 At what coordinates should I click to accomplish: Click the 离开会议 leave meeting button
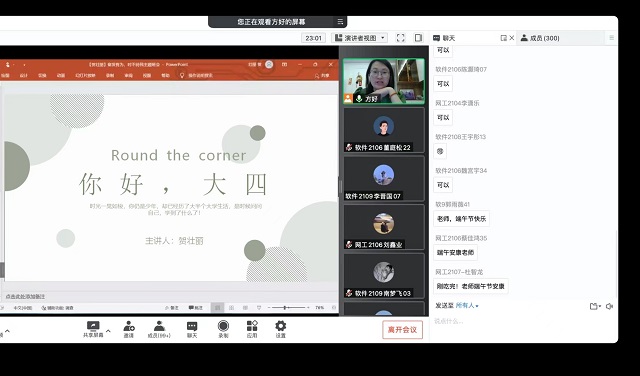tap(402, 330)
